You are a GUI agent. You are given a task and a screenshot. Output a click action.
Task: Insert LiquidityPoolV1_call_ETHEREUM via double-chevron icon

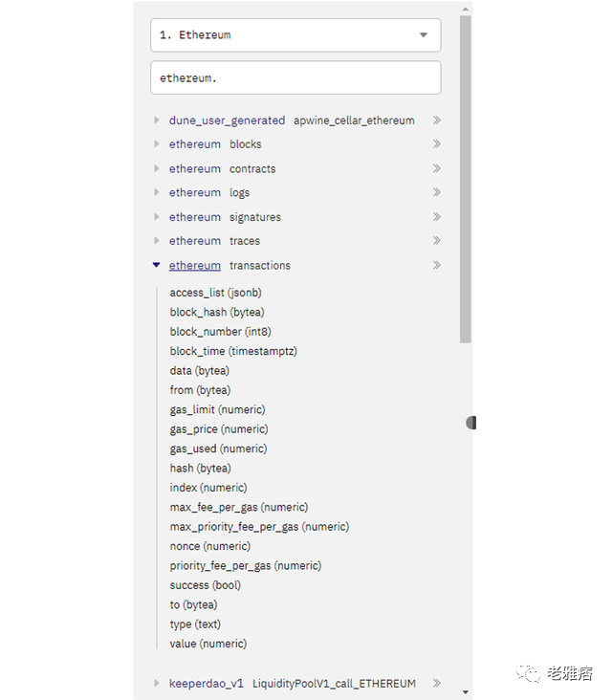(x=437, y=683)
